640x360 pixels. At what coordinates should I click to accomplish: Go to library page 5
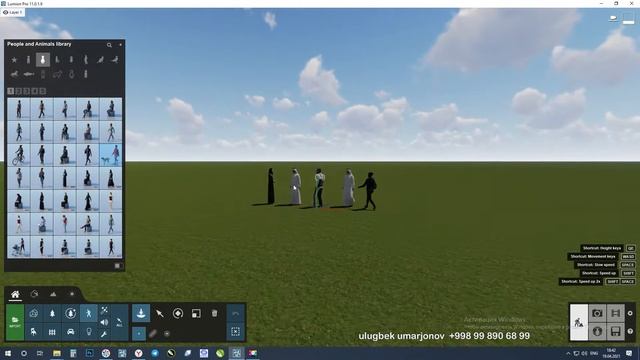(x=43, y=91)
